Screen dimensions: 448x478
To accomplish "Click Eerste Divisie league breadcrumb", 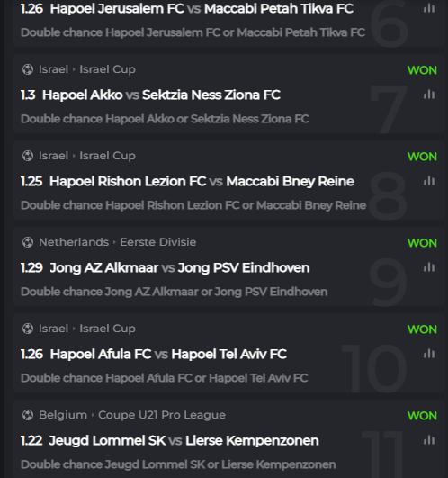I will coord(157,242).
